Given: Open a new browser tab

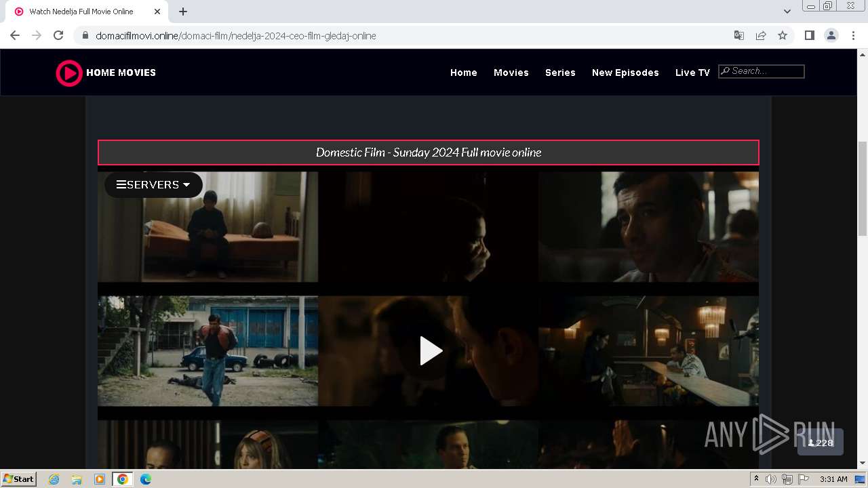Looking at the screenshot, I should pyautogui.click(x=183, y=12).
